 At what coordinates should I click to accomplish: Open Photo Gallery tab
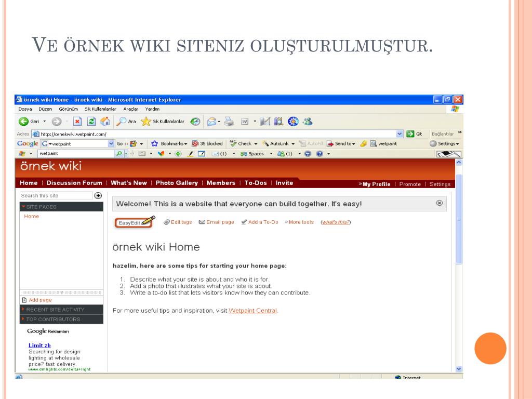pos(177,183)
